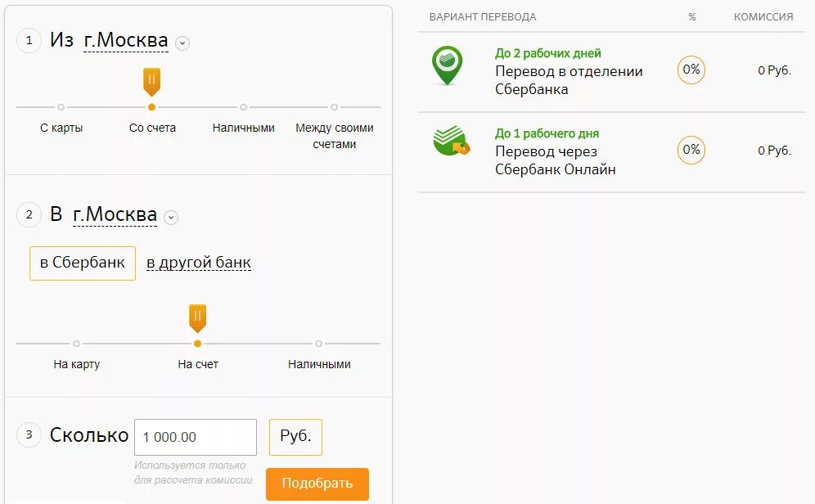815x504 pixels.
Task: Click the step 2 number circle
Action: 29,214
